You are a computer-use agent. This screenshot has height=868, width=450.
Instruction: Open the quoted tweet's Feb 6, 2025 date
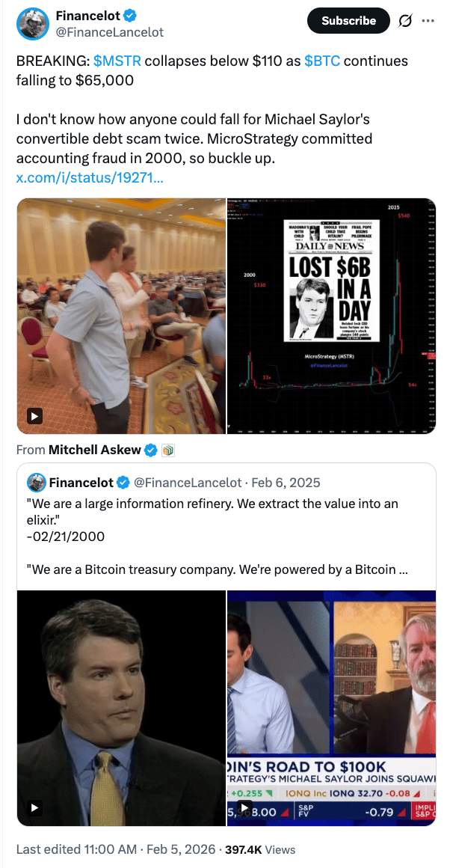[286, 483]
